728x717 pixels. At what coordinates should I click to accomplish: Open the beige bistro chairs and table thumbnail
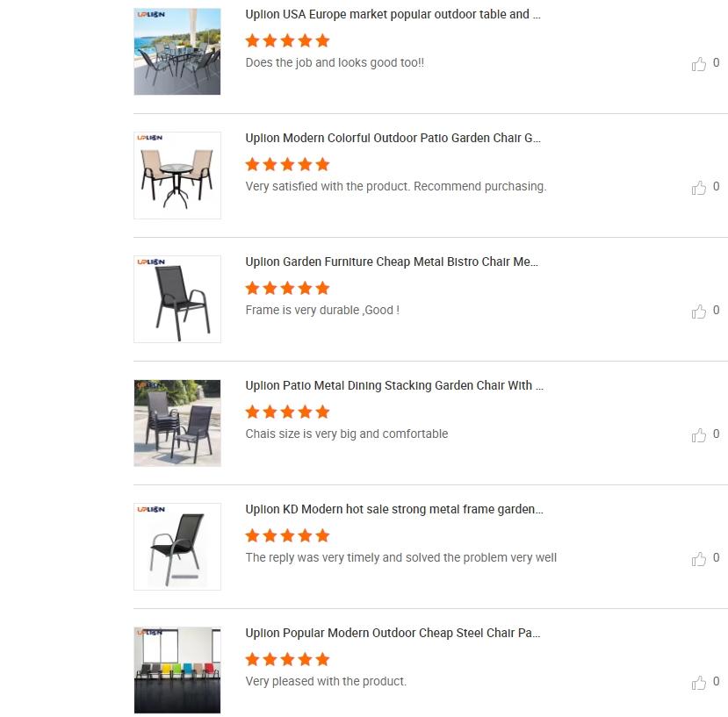[x=177, y=176]
